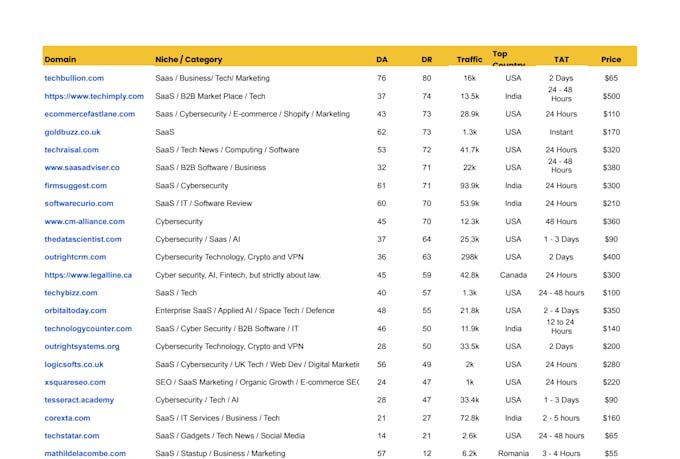
Task: Open www.saasadviser.co link
Action: pyautogui.click(x=82, y=167)
